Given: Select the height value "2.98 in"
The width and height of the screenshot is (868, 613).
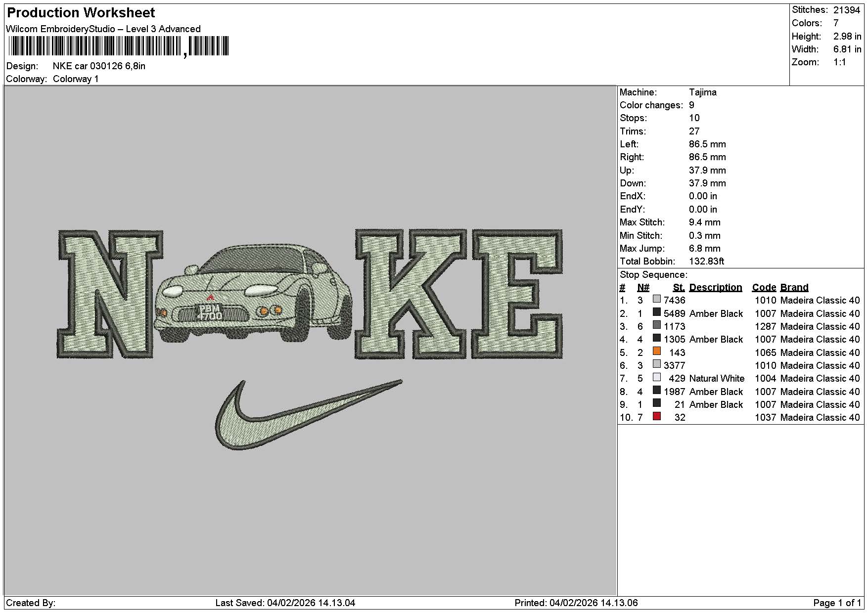Looking at the screenshot, I should [847, 37].
